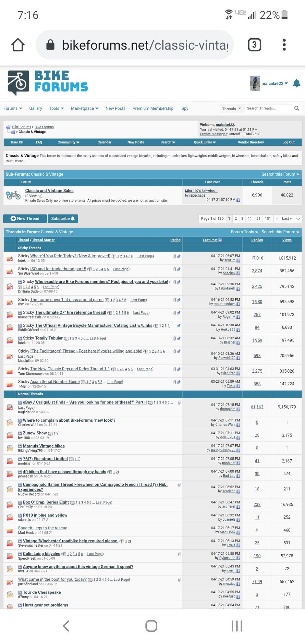Toggle checkmark on Zunow Show thread
This screenshot has width=305, height=644.
pos(20,433)
